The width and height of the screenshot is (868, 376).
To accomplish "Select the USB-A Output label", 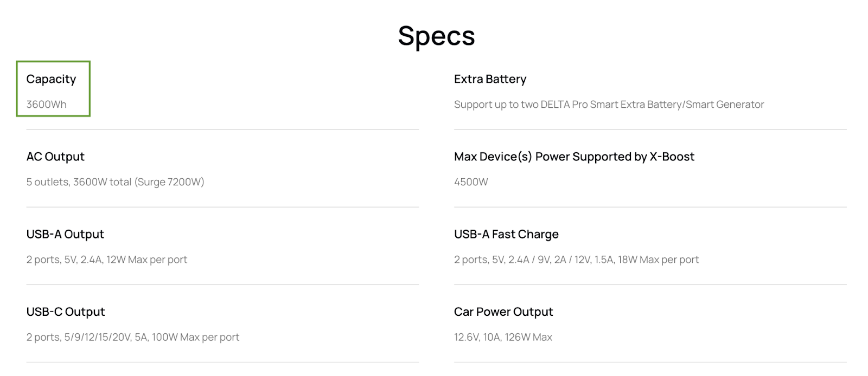I will pyautogui.click(x=65, y=234).
